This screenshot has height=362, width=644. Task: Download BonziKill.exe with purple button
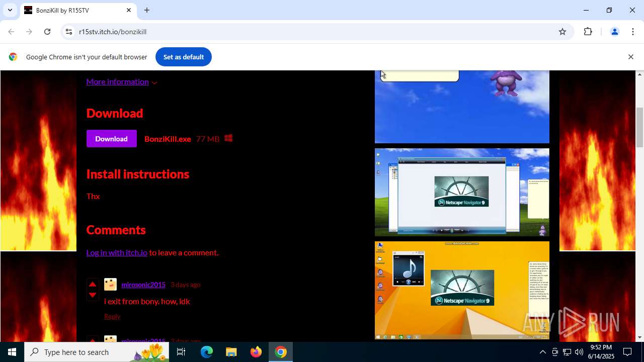[x=111, y=139]
